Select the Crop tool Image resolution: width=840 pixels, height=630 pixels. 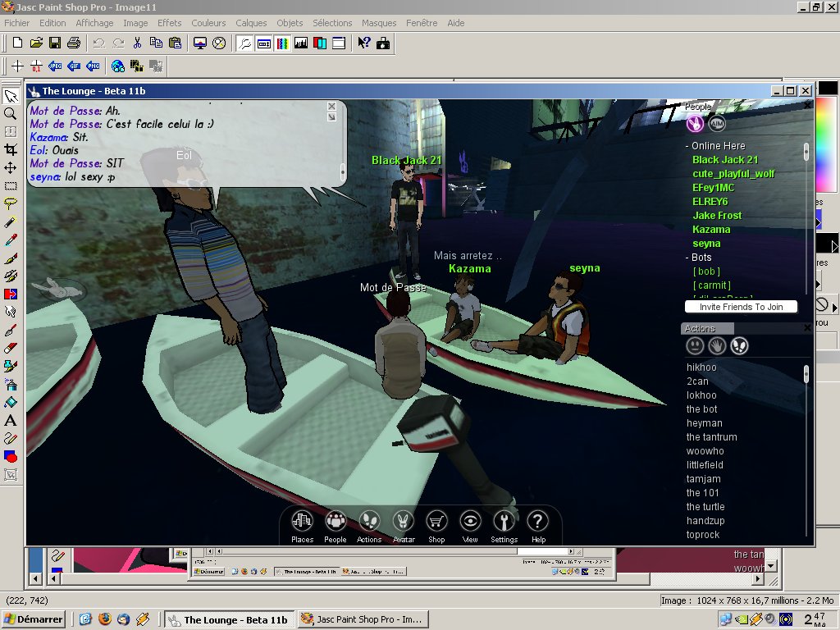[x=10, y=149]
